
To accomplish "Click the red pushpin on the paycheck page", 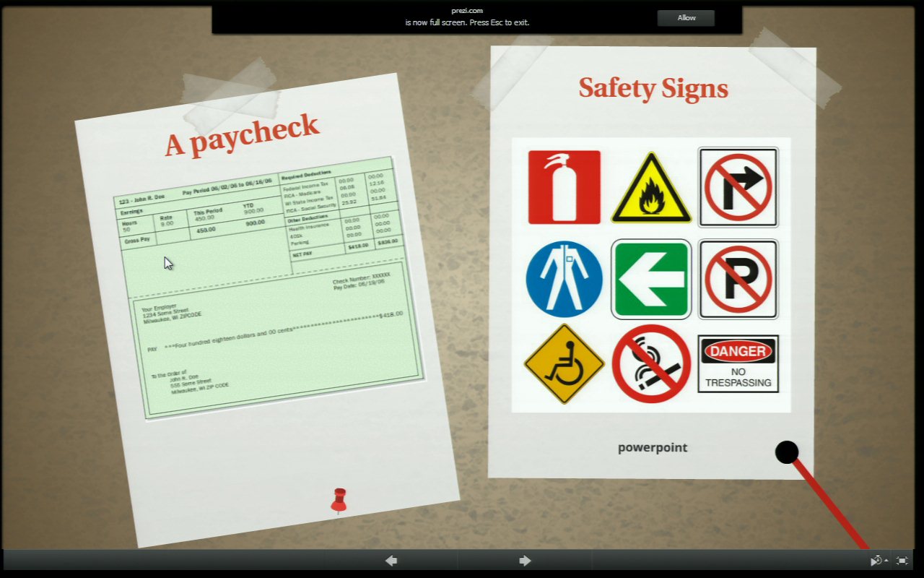I will 339,500.
